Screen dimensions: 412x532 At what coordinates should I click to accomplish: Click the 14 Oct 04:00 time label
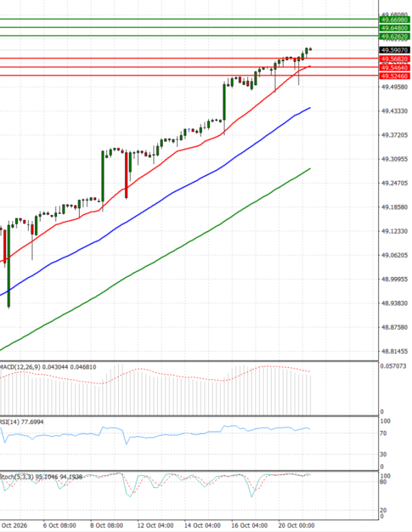coord(203,525)
